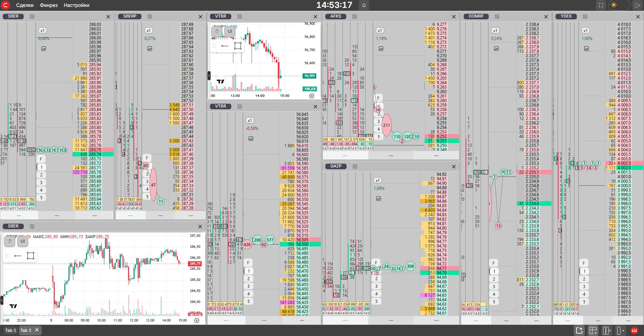Switch to Tab 1
644x336 pixels.
pyautogui.click(x=11, y=330)
